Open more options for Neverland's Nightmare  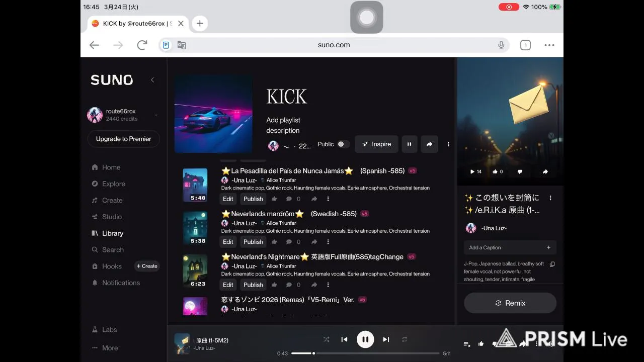tap(328, 285)
